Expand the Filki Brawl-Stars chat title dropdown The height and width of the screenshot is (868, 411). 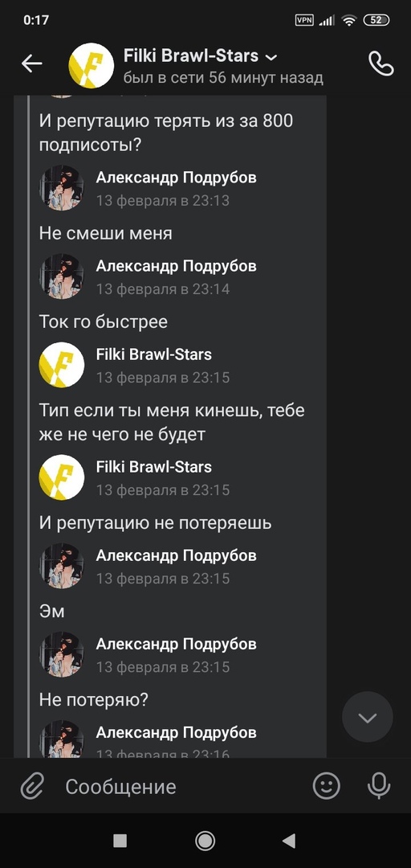coord(271,57)
